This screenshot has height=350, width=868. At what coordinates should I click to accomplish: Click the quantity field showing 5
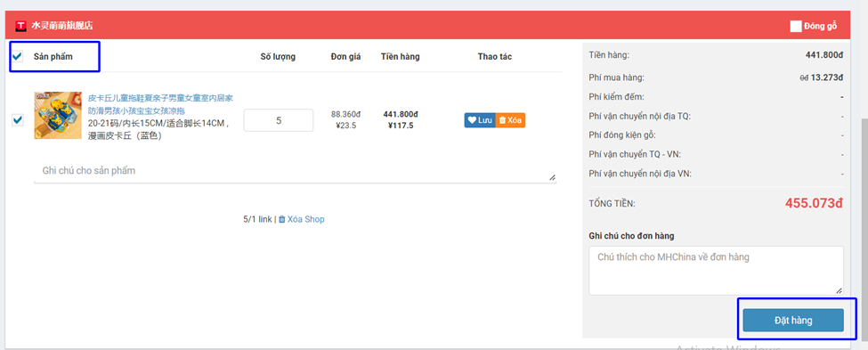[x=279, y=120]
